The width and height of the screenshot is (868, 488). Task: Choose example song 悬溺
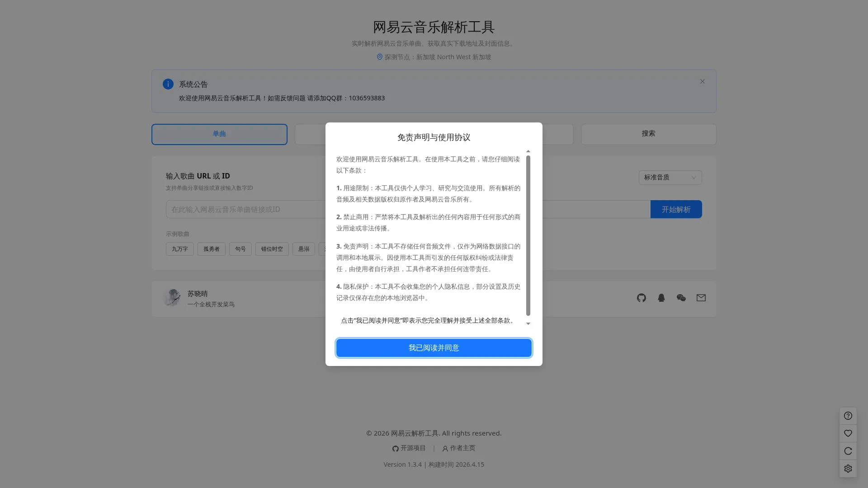[303, 249]
